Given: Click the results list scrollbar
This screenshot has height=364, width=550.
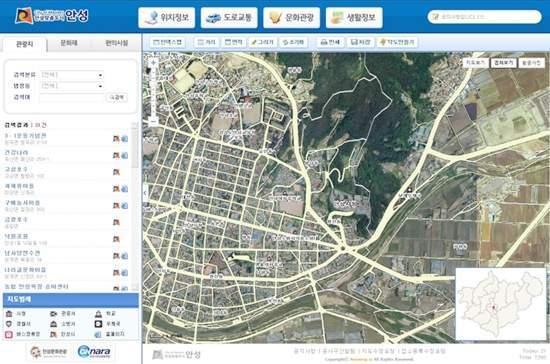Looking at the screenshot, I should [x=135, y=147].
